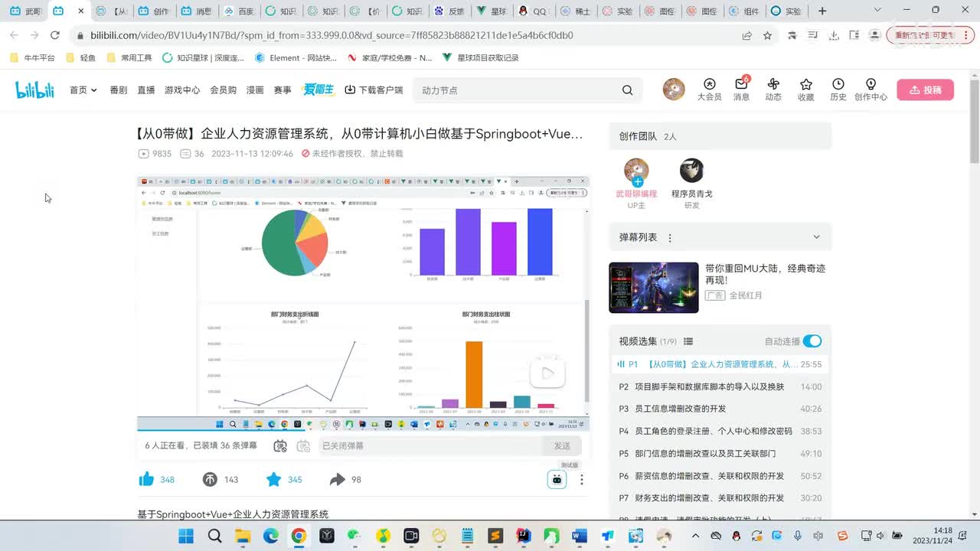
Task: Go to 游戏中心 navigation item
Action: pyautogui.click(x=182, y=90)
